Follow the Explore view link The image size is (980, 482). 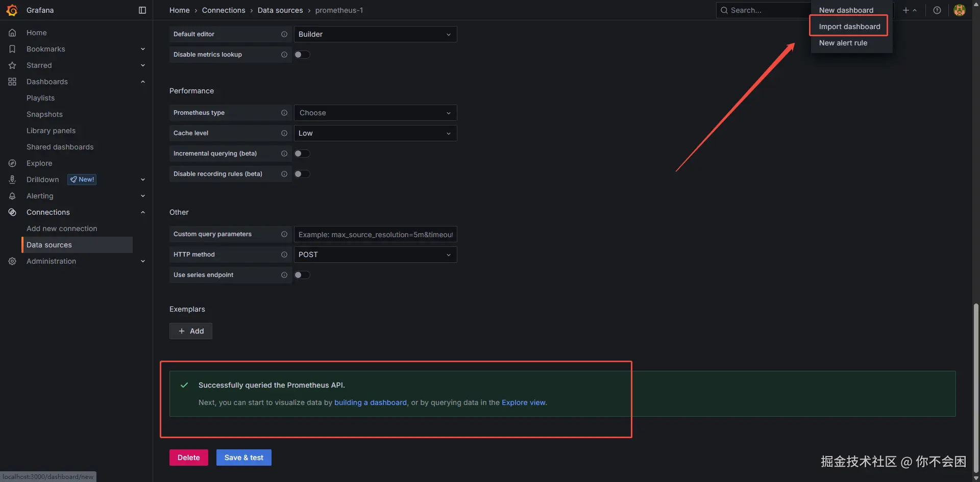[x=524, y=402]
